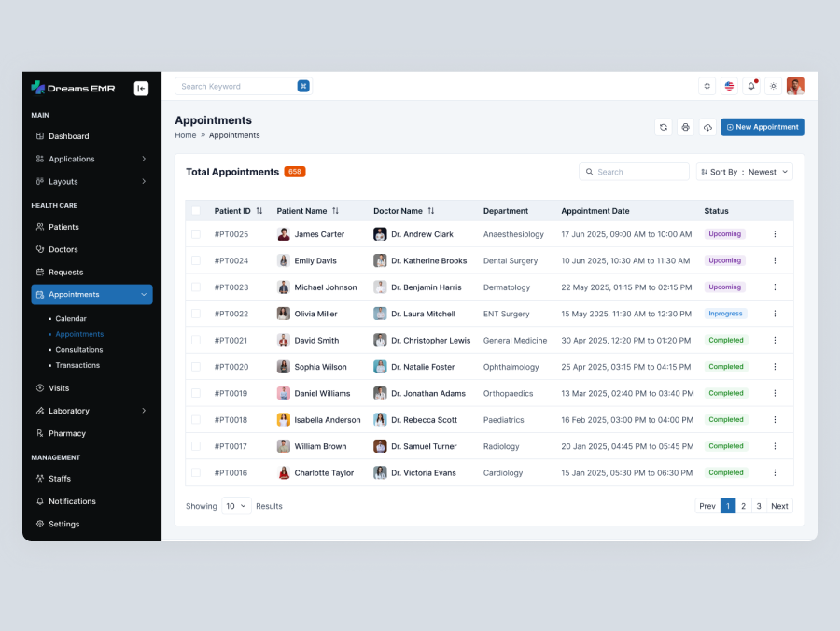This screenshot has height=631, width=840.
Task: Open Patients in the sidebar
Action: pos(91,227)
